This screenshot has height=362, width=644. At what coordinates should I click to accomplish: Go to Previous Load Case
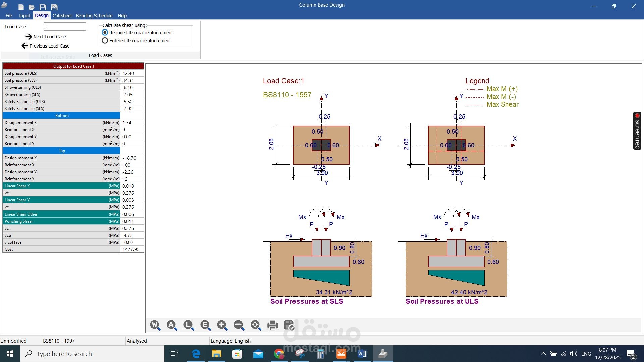(x=46, y=46)
